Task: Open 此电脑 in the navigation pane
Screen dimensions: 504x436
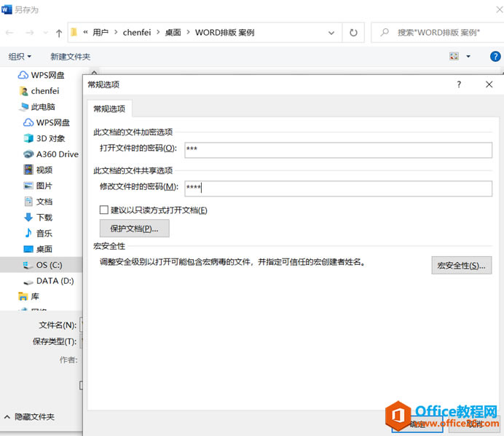Action: (x=43, y=107)
